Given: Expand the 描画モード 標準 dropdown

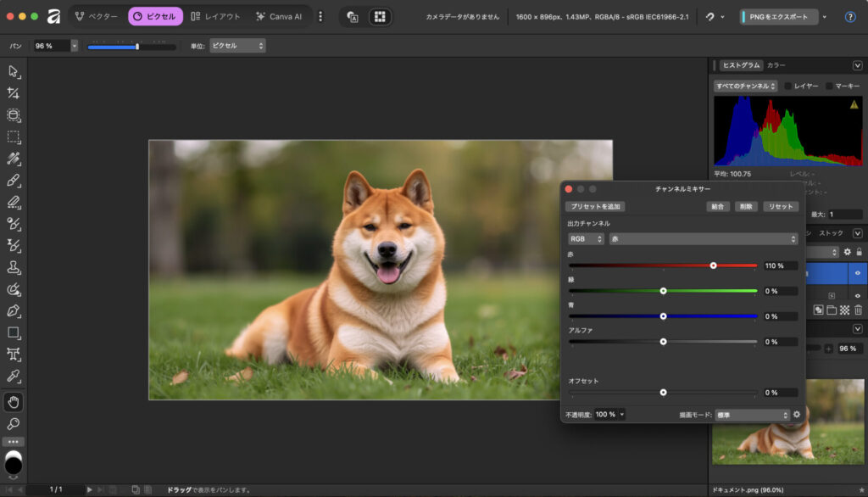Looking at the screenshot, I should 753,415.
